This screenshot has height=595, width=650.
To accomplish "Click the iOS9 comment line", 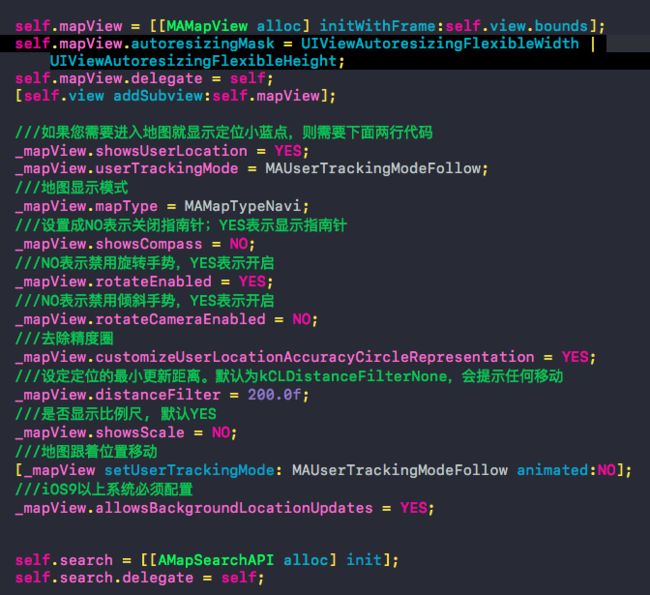I will tap(104, 489).
